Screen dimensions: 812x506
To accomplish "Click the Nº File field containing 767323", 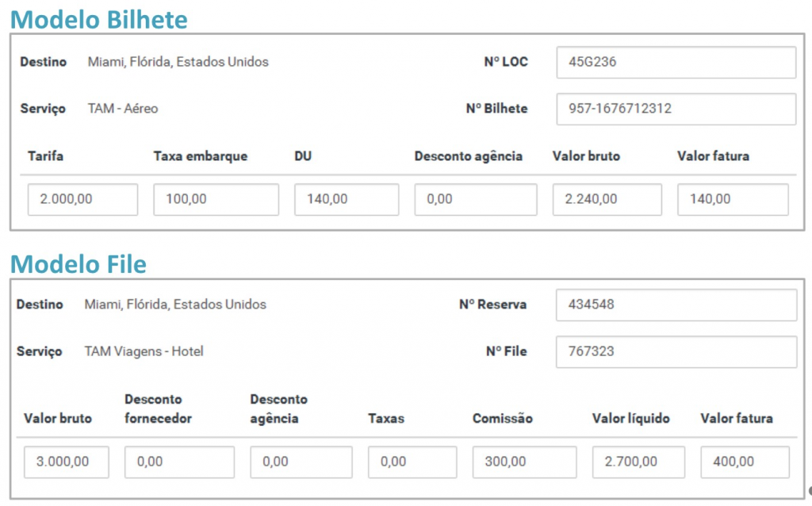I will pyautogui.click(x=676, y=352).
